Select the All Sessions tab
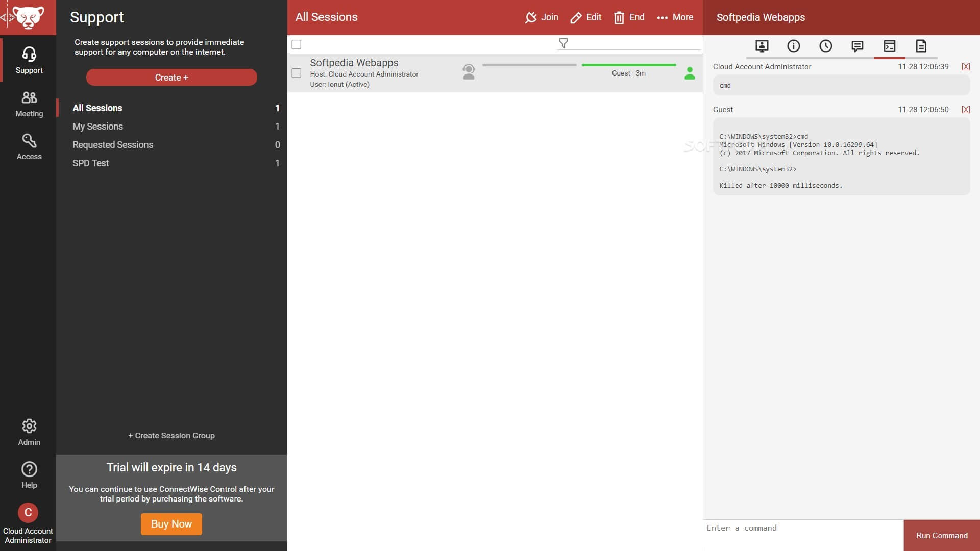This screenshot has height=551, width=980. pos(97,108)
